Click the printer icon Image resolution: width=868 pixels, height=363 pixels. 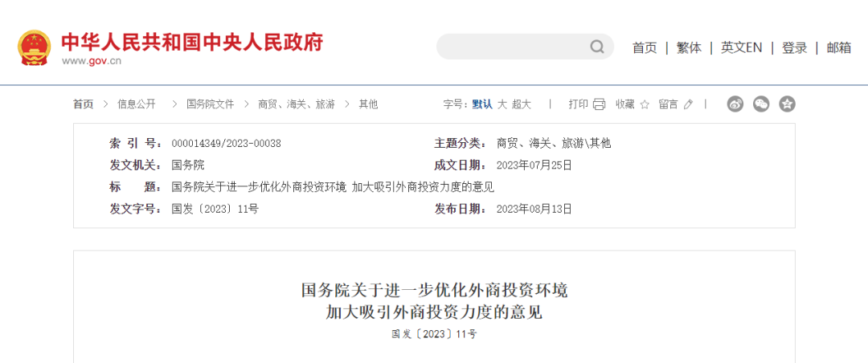(x=599, y=104)
